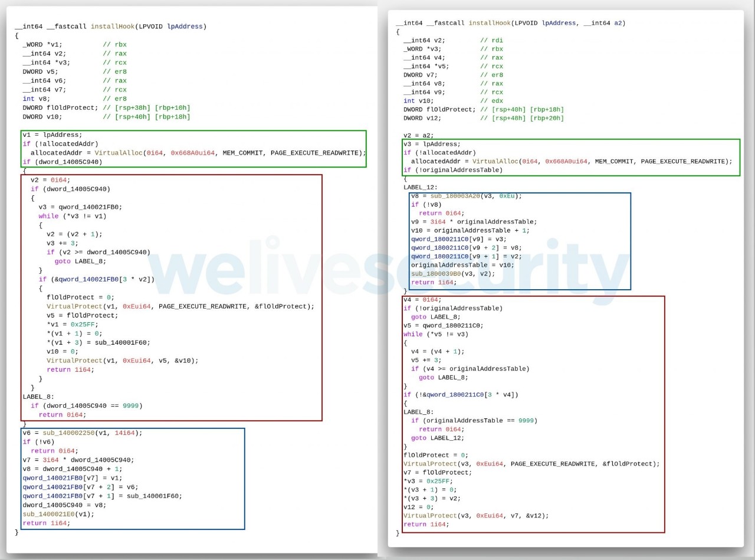Select LABEL_12 label in right code
Image resolution: width=755 pixels, height=560 pixels.
tap(421, 187)
